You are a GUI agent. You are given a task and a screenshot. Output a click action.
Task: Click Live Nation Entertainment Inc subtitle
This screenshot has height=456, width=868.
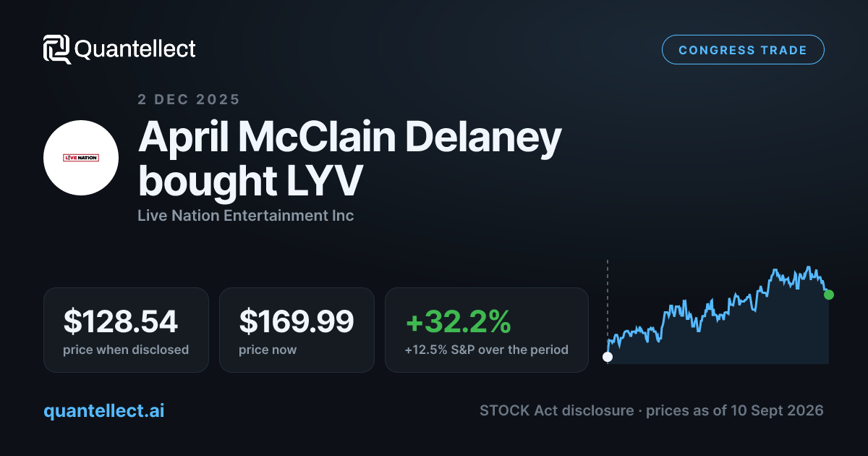click(x=246, y=216)
